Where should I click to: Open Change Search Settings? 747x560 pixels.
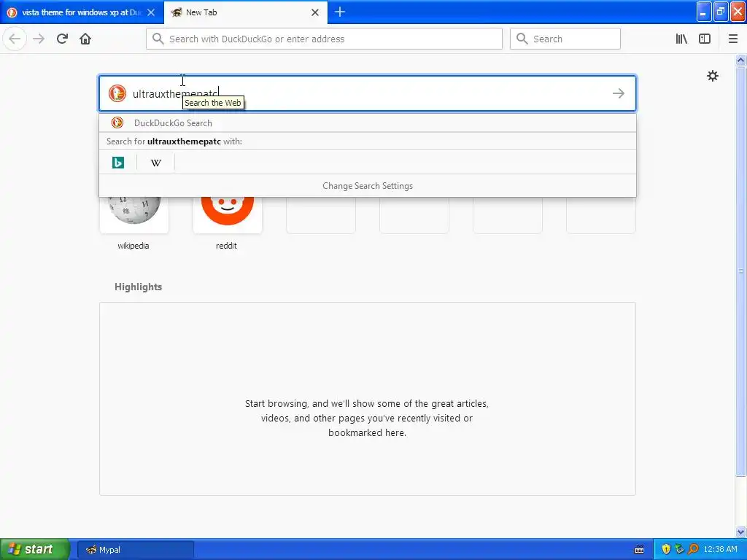pyautogui.click(x=368, y=186)
